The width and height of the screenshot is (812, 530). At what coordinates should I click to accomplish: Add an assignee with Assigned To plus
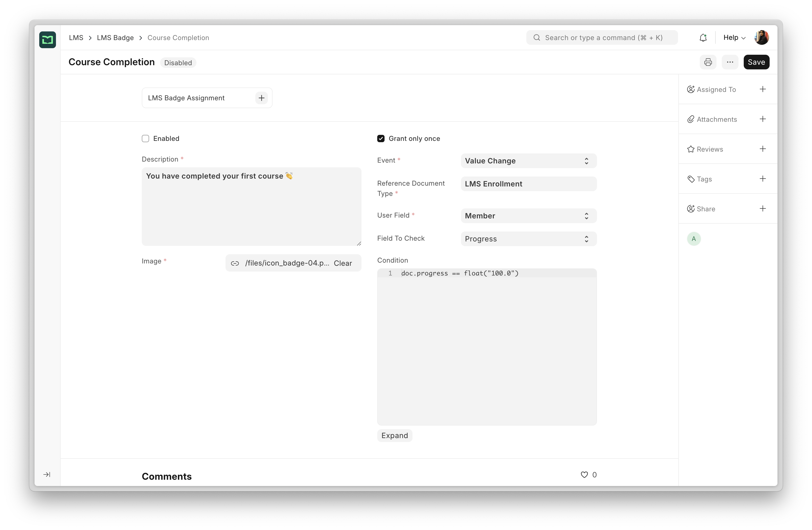pos(763,89)
